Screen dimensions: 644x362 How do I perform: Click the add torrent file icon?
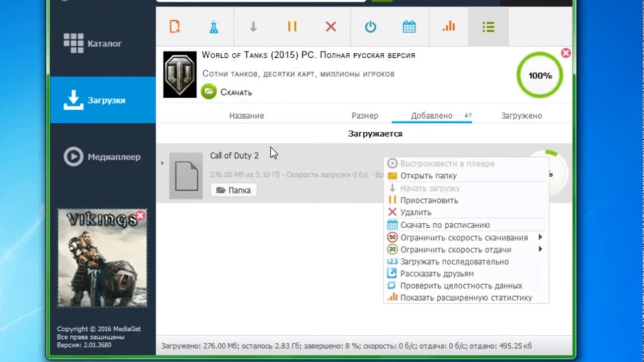tap(175, 27)
